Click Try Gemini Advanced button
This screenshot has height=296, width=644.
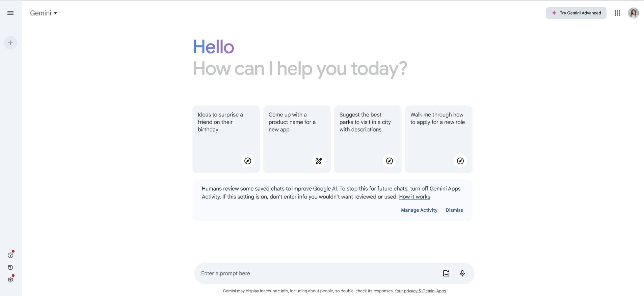(x=576, y=13)
